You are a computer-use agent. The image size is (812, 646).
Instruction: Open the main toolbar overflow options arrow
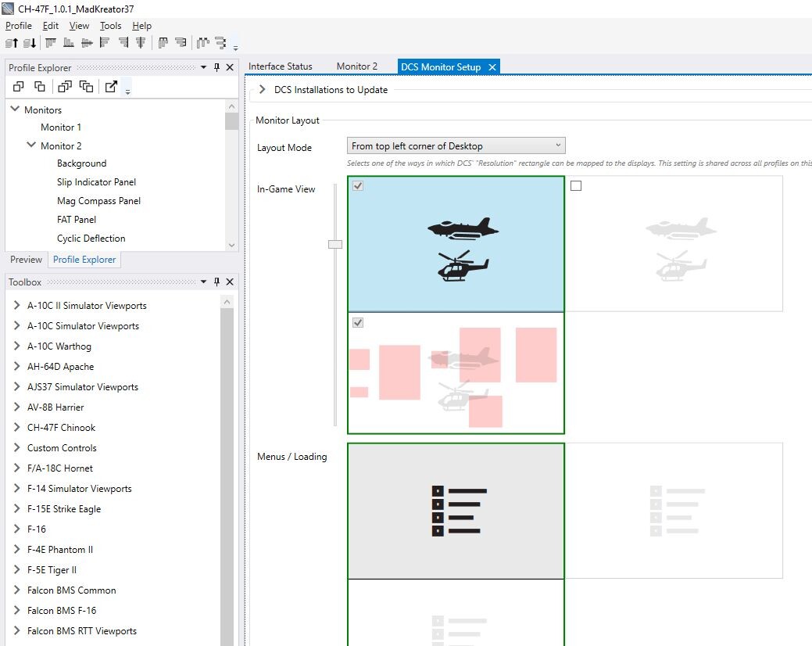[x=235, y=48]
